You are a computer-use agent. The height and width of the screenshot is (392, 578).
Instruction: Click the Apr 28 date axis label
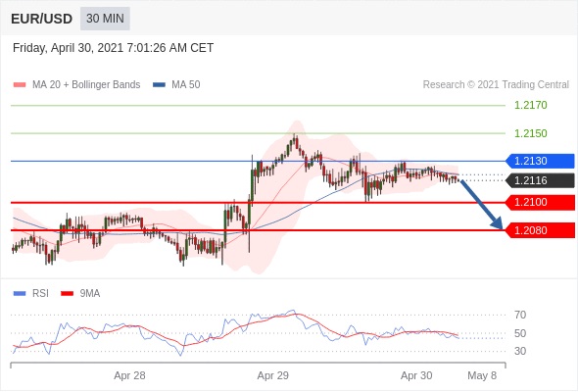[x=129, y=375]
